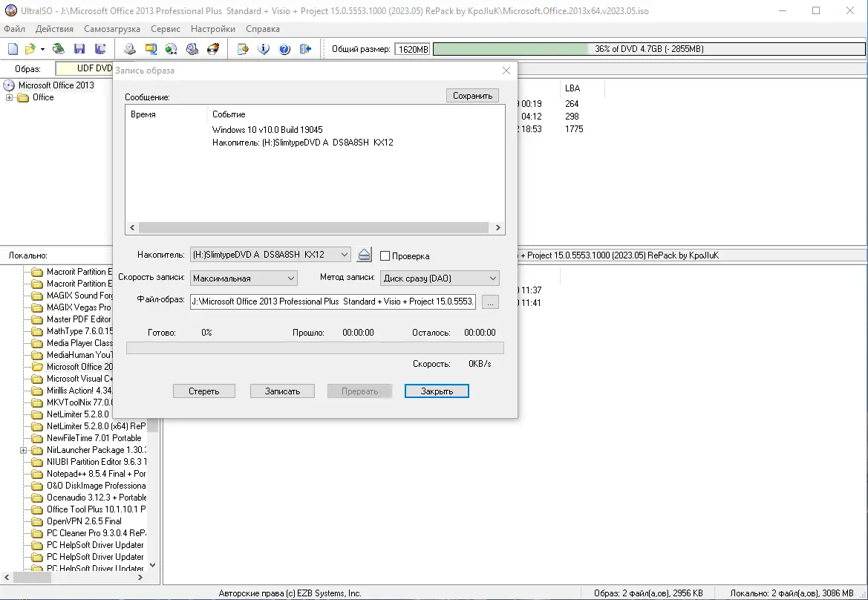868x600 pixels.
Task: Click the Burn CD/DVD image flame icon
Action: (x=213, y=49)
